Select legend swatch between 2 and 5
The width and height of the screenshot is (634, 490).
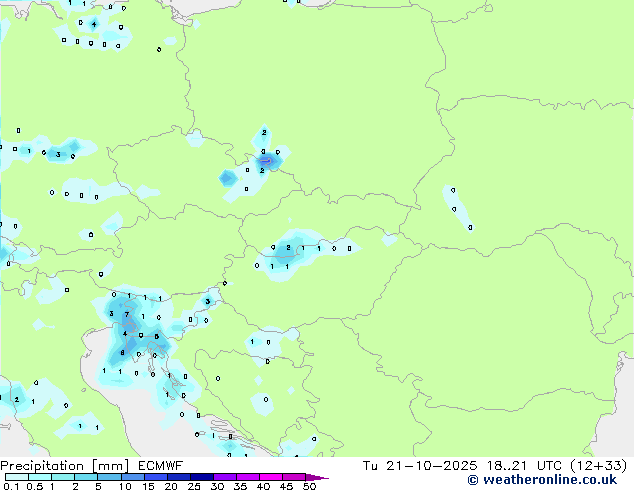coord(86,477)
